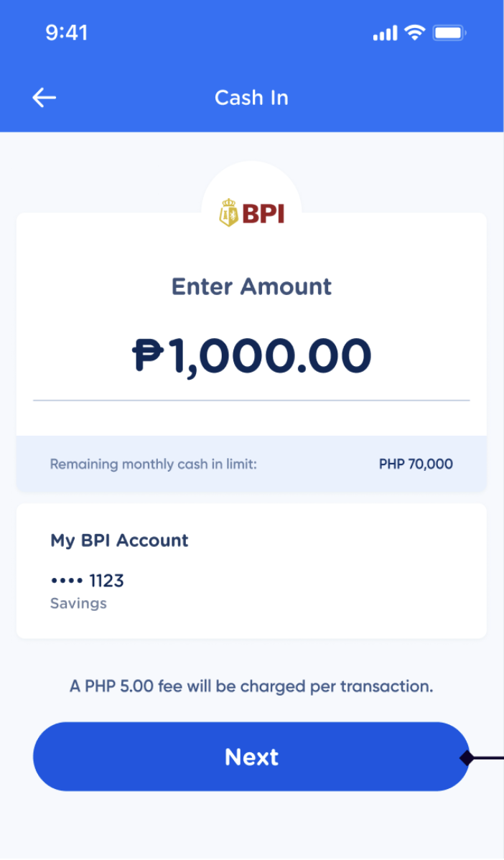Tap the PHP 5.00 fee notice text
Screen dimensions: 504x860
point(251,686)
